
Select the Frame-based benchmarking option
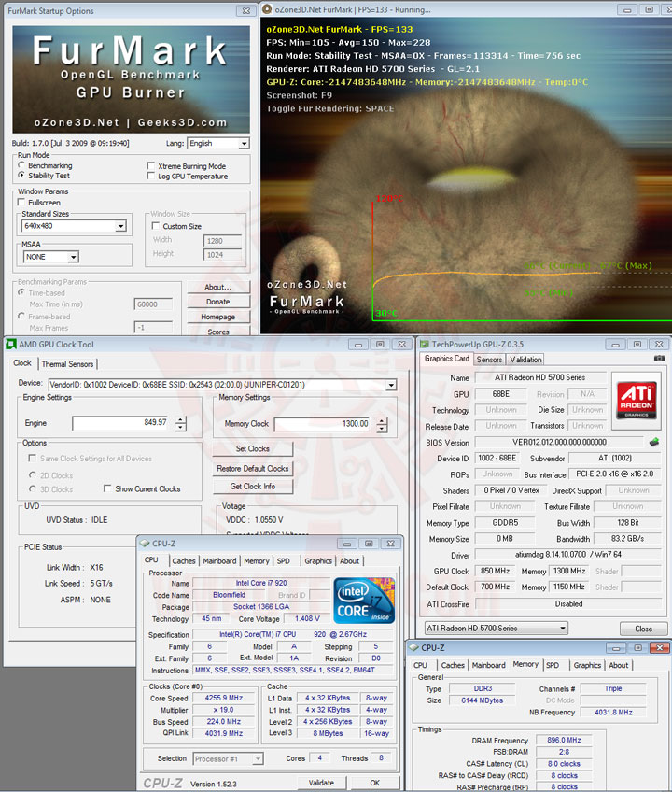tap(21, 317)
